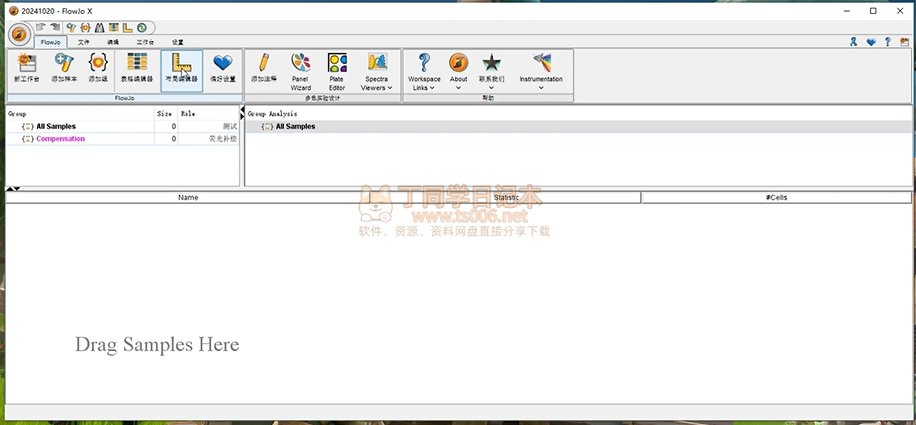Click collapse arrows above the Name column
916x425 pixels.
point(13,188)
